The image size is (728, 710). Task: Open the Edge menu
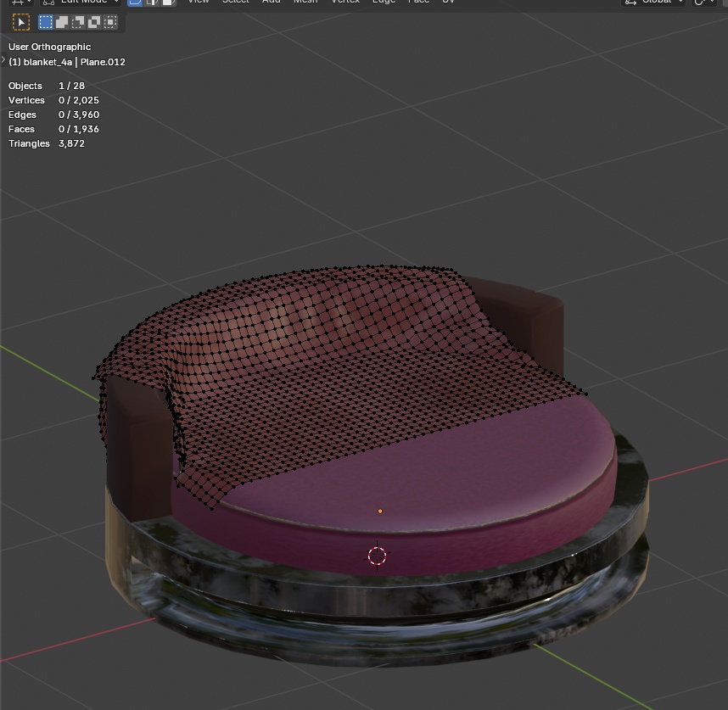click(384, 2)
